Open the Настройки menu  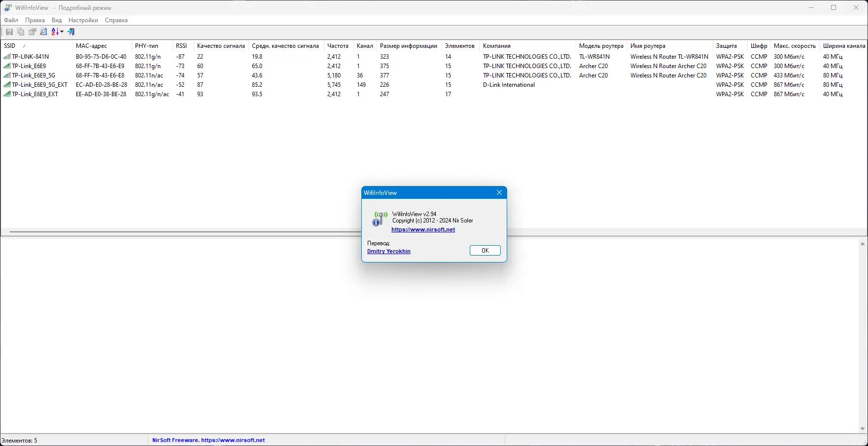coord(83,20)
